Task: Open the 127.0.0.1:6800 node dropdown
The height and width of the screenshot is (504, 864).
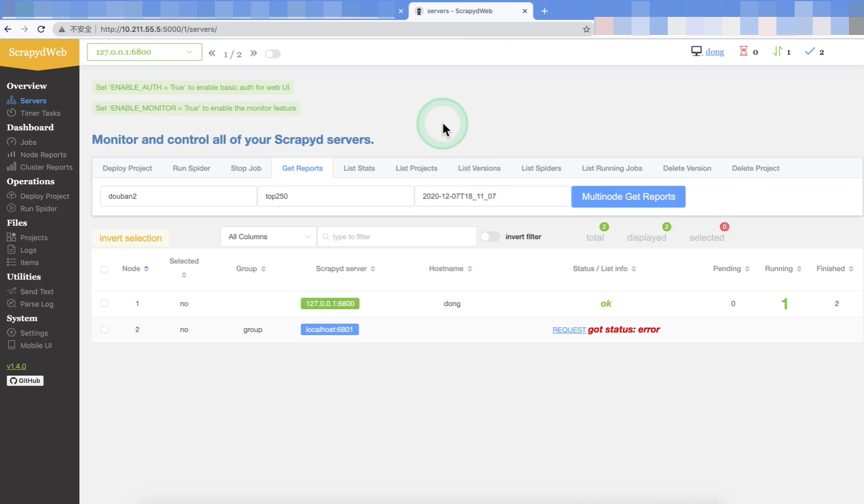Action: coord(144,52)
